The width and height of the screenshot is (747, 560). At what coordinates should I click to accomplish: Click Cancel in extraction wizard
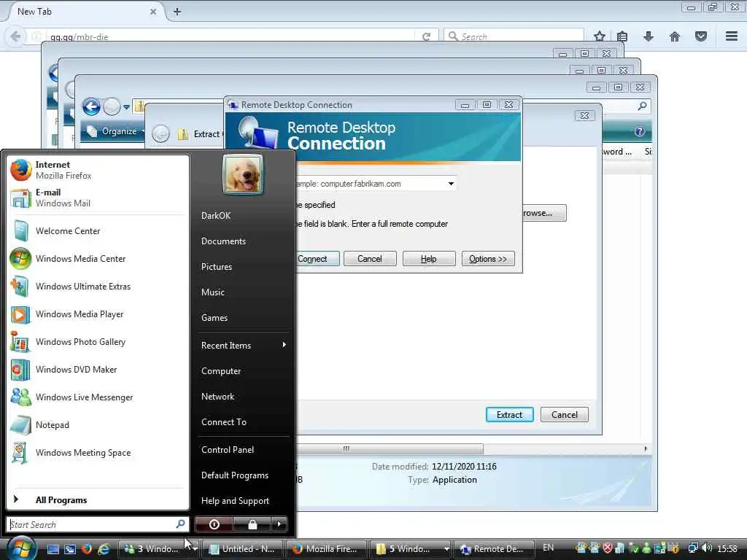pos(564,415)
